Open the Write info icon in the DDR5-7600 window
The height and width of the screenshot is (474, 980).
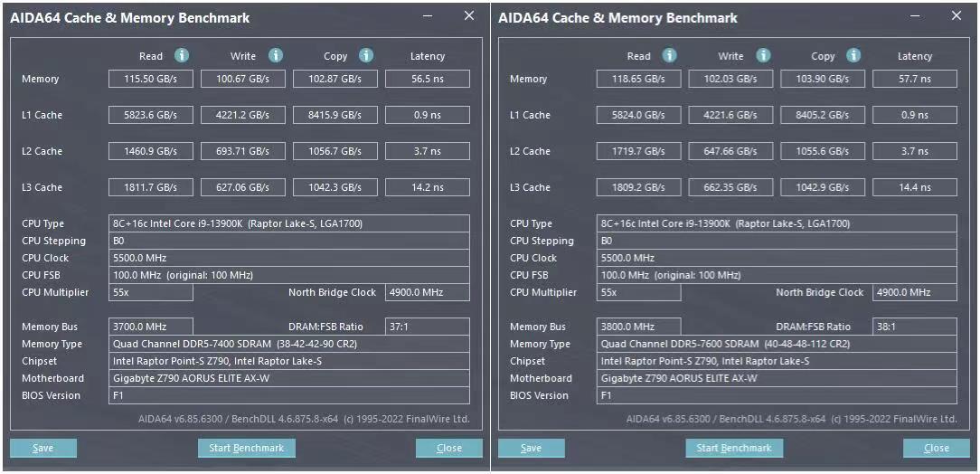click(763, 55)
